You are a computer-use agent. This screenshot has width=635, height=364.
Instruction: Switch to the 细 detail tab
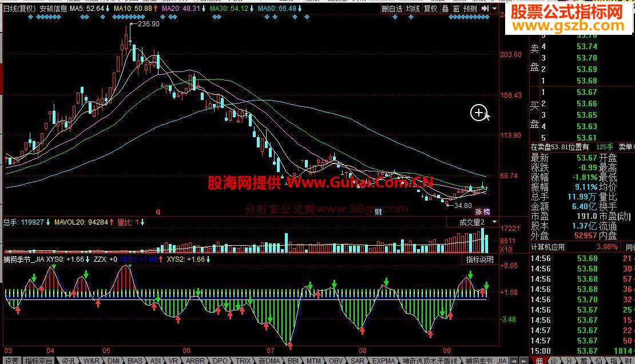click(539, 361)
